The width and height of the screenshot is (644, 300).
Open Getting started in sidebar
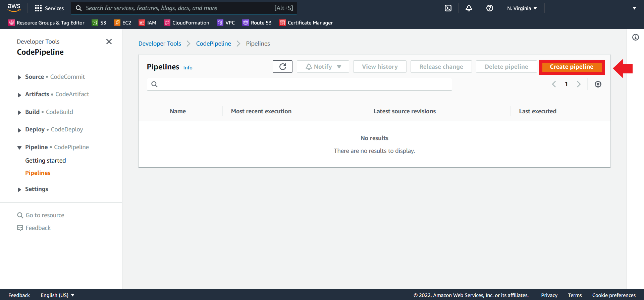coord(46,161)
